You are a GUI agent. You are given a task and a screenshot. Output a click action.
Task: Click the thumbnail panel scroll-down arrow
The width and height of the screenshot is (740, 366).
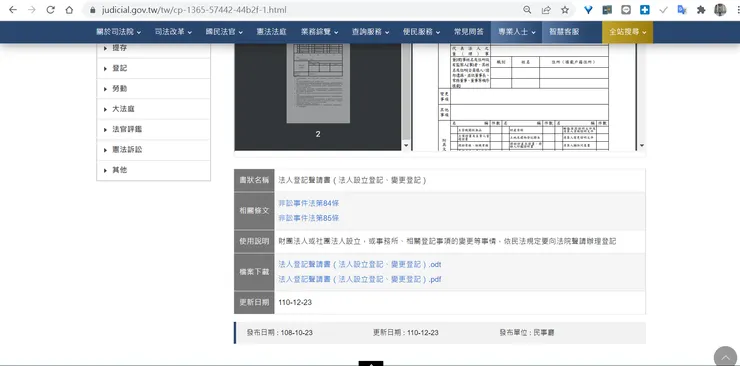(x=406, y=145)
